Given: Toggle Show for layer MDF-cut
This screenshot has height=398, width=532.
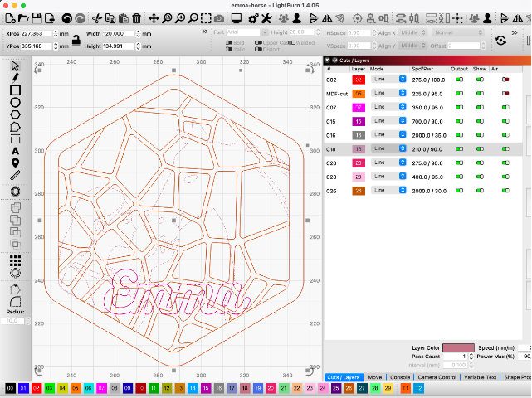Looking at the screenshot, I should pyautogui.click(x=480, y=93).
